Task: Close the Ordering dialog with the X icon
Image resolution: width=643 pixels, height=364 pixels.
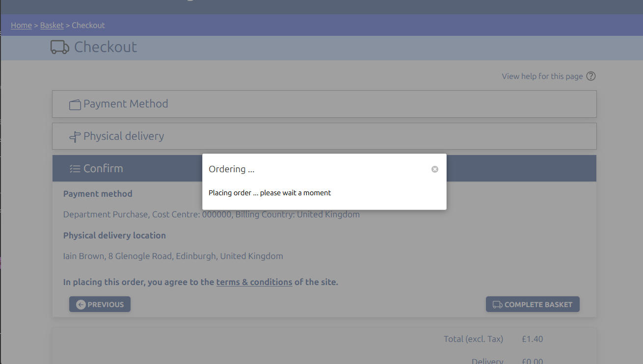Action: tap(434, 169)
